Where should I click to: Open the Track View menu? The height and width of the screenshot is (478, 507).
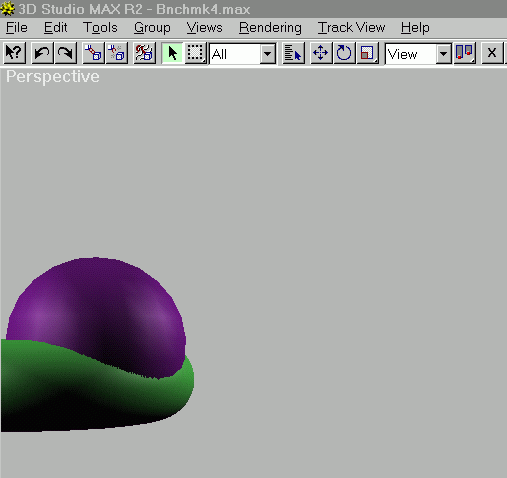pos(351,28)
